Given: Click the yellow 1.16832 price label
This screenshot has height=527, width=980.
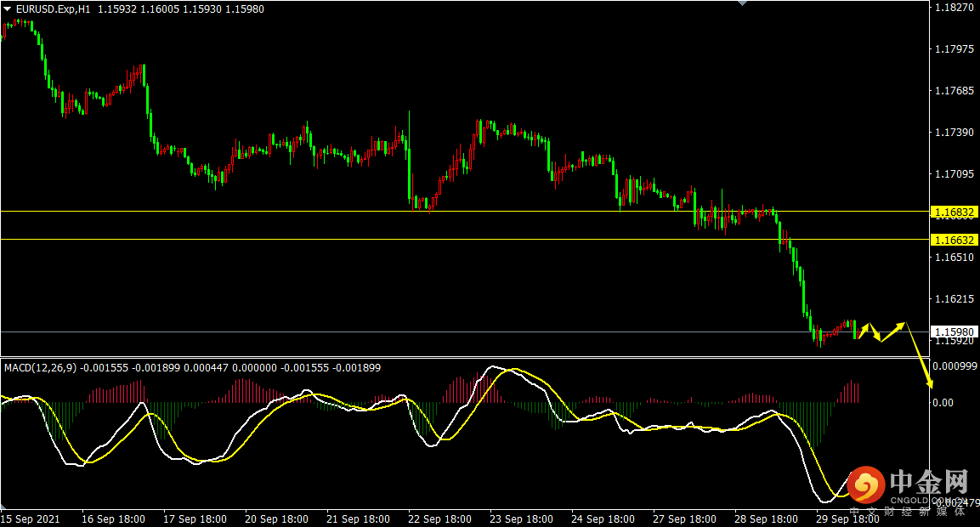Looking at the screenshot, I should click(954, 212).
